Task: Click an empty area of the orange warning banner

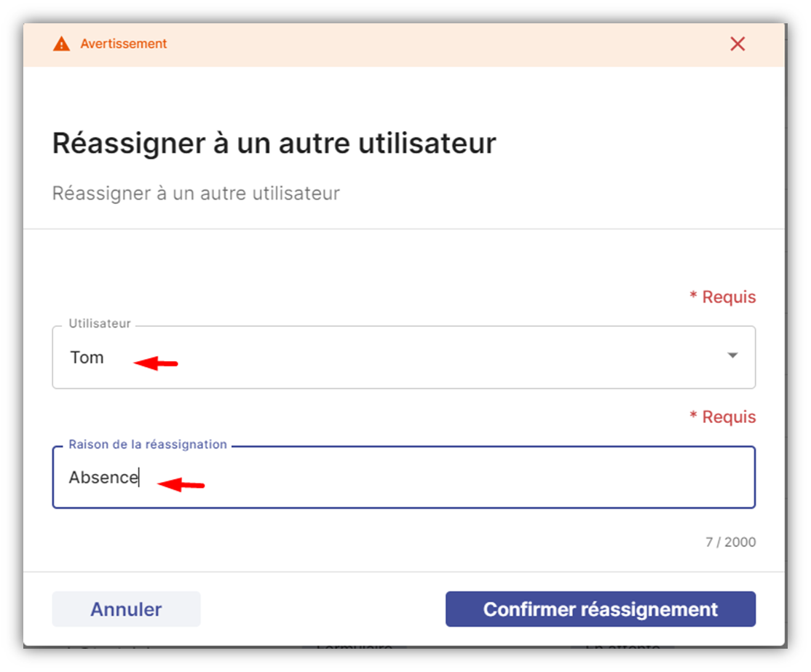Action: 440,44
